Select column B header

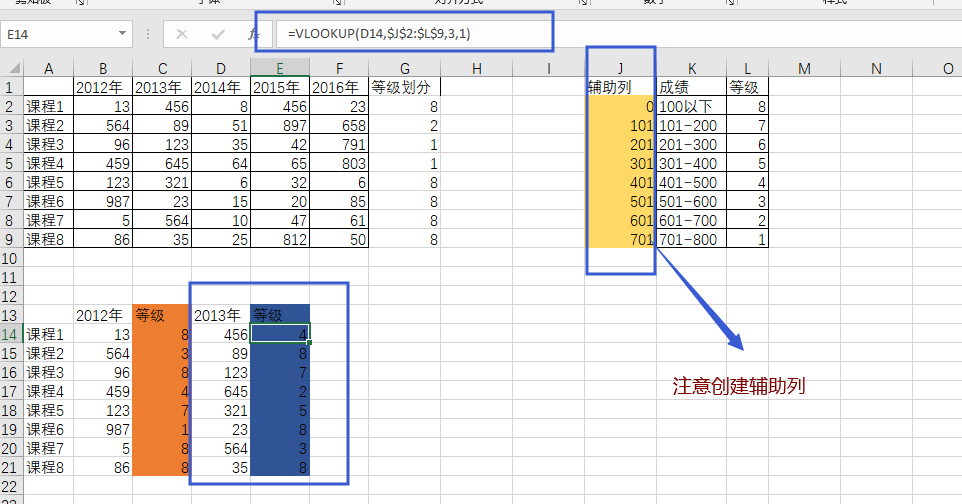click(103, 68)
